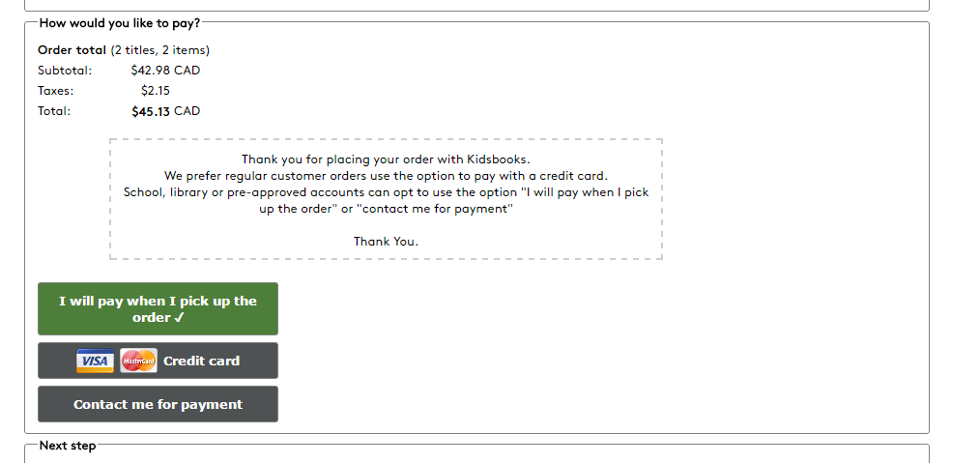The image size is (980, 463).
Task: Click the MasterCard logo
Action: click(138, 361)
